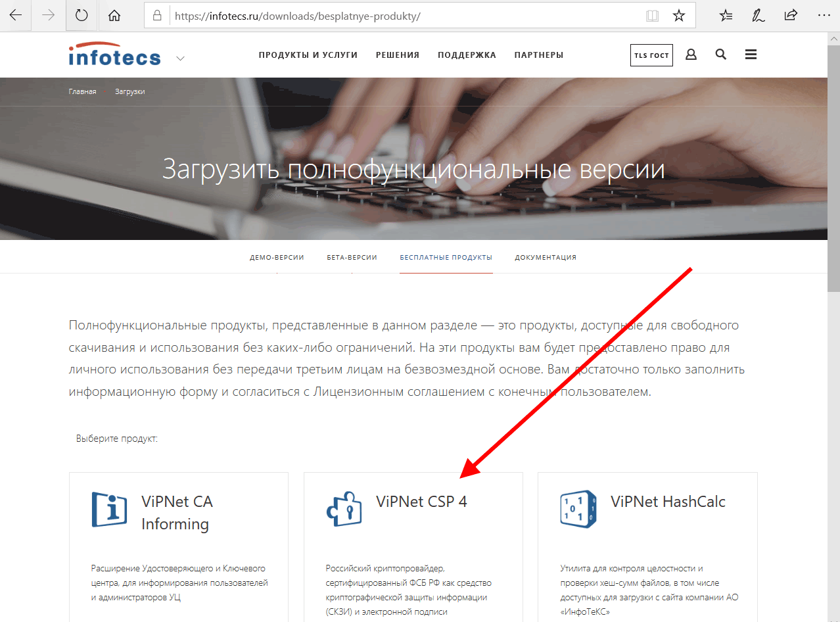This screenshot has width=840, height=622.
Task: Click the Share icon in the browser toolbar
Action: tap(791, 15)
